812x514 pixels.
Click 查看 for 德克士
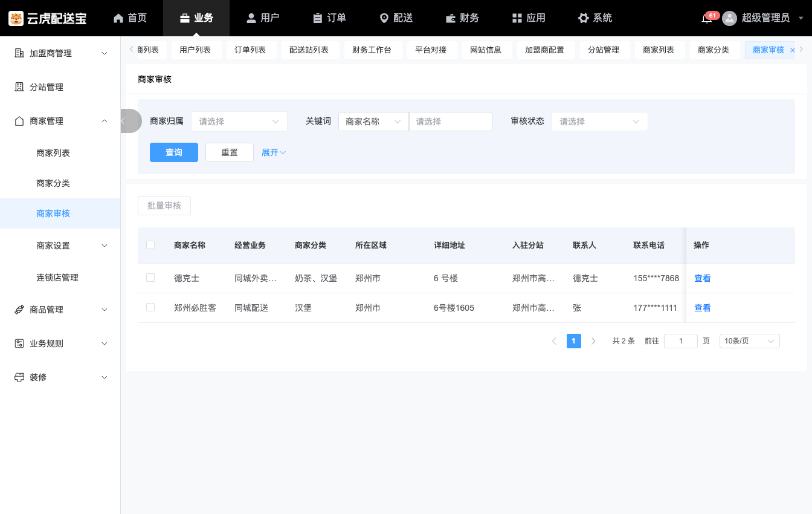tap(702, 278)
